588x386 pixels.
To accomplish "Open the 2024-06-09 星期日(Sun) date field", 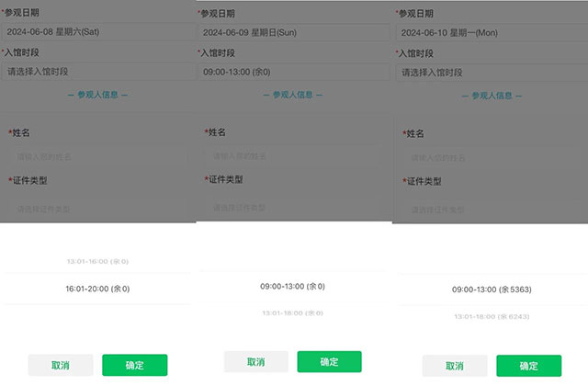I will [x=292, y=31].
